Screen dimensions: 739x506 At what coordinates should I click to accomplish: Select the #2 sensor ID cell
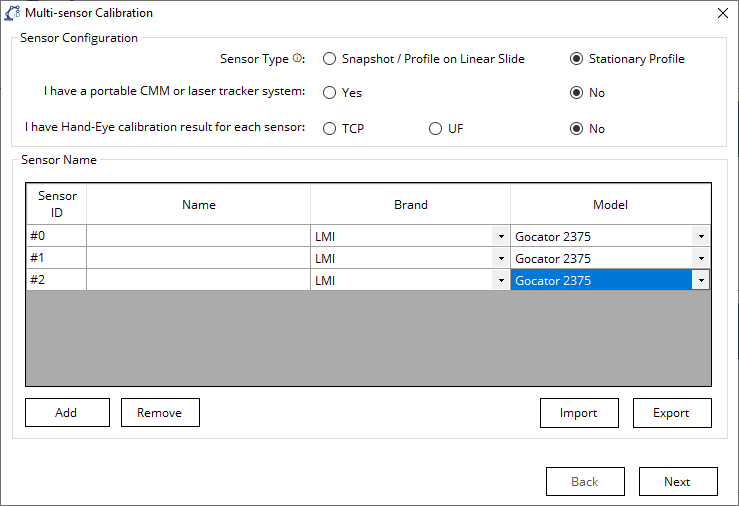pyautogui.click(x=57, y=280)
